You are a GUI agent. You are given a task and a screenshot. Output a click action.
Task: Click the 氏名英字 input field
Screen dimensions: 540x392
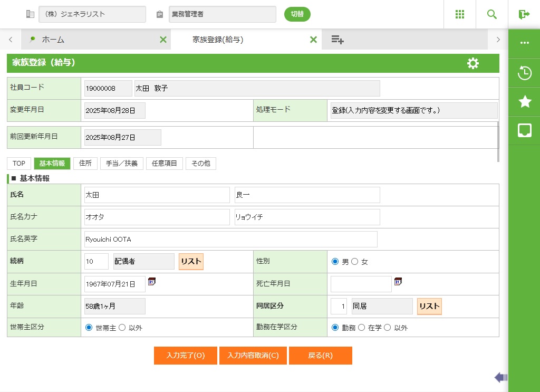pyautogui.click(x=230, y=240)
